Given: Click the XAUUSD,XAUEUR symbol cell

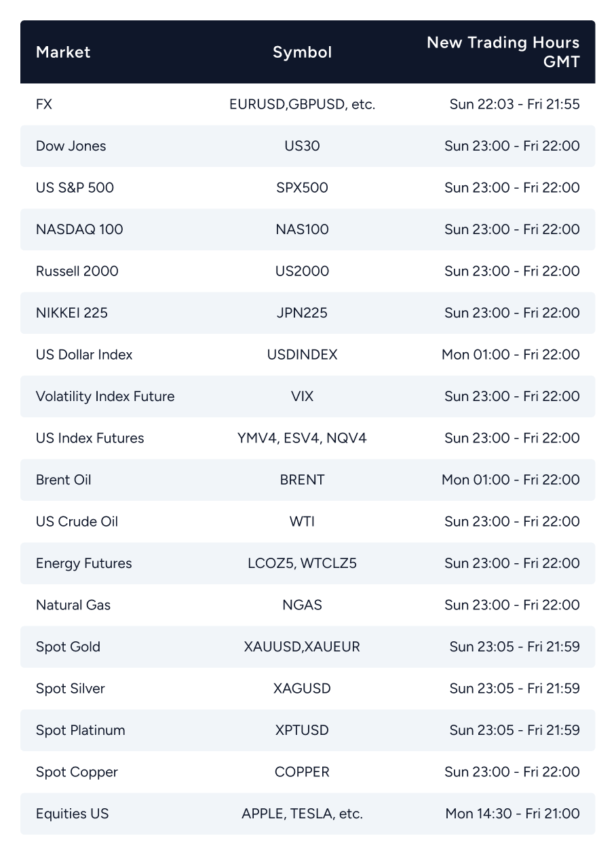Looking at the screenshot, I should point(302,647).
